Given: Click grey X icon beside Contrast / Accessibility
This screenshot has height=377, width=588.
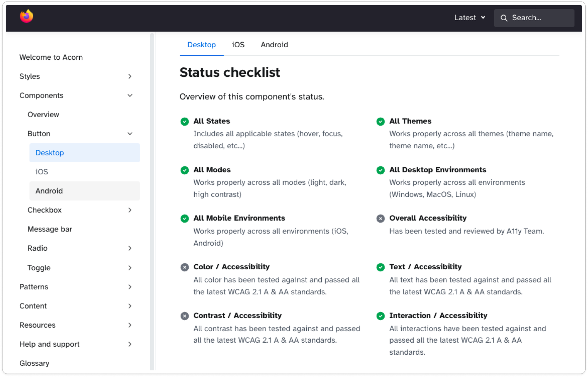Looking at the screenshot, I should (185, 316).
